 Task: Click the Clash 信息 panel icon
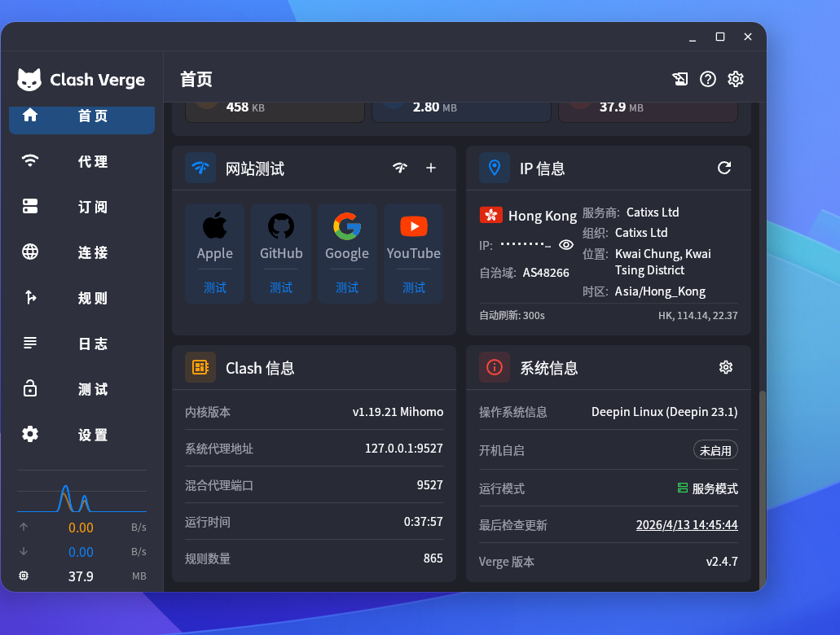tap(200, 367)
